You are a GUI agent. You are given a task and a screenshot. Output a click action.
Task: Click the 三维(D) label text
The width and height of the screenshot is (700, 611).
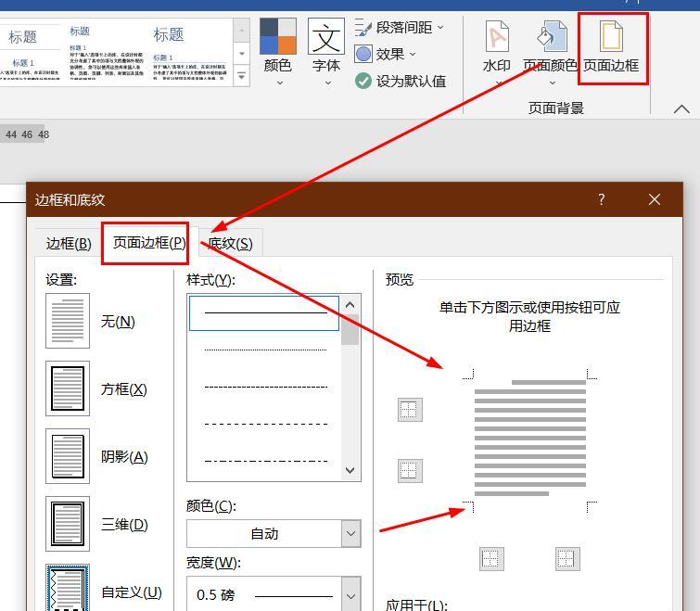(x=124, y=525)
